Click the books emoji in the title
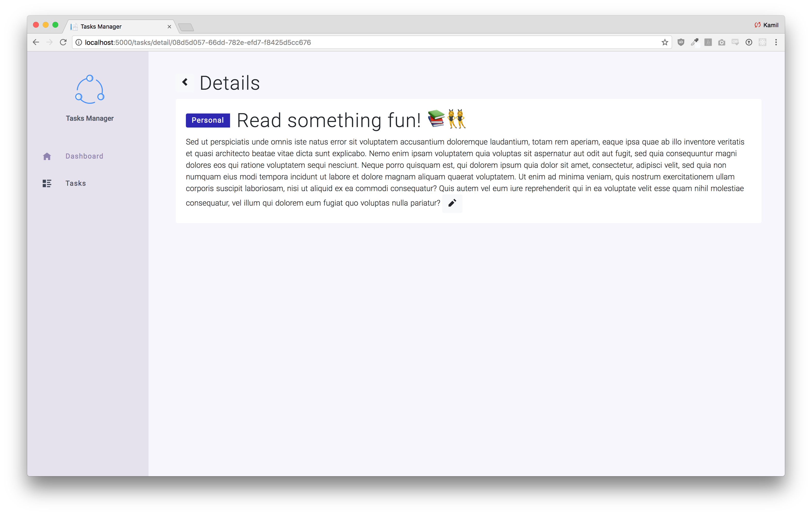 click(x=436, y=119)
